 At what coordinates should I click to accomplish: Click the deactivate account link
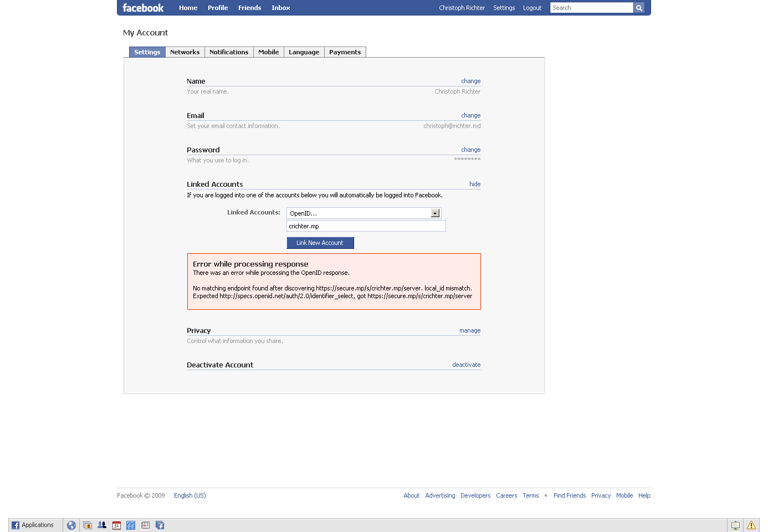point(467,365)
